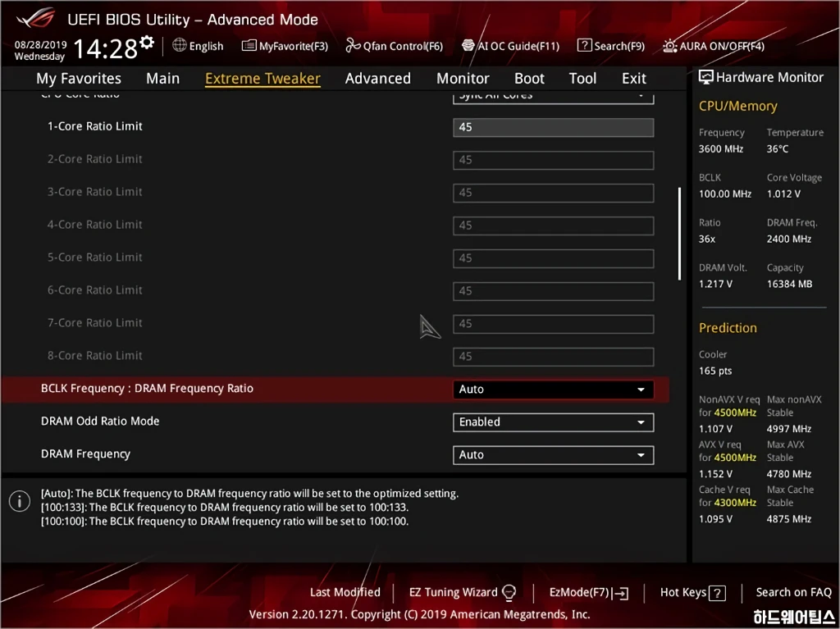Click the 3600 MHz frequency value
The width and height of the screenshot is (840, 629).
tap(721, 149)
